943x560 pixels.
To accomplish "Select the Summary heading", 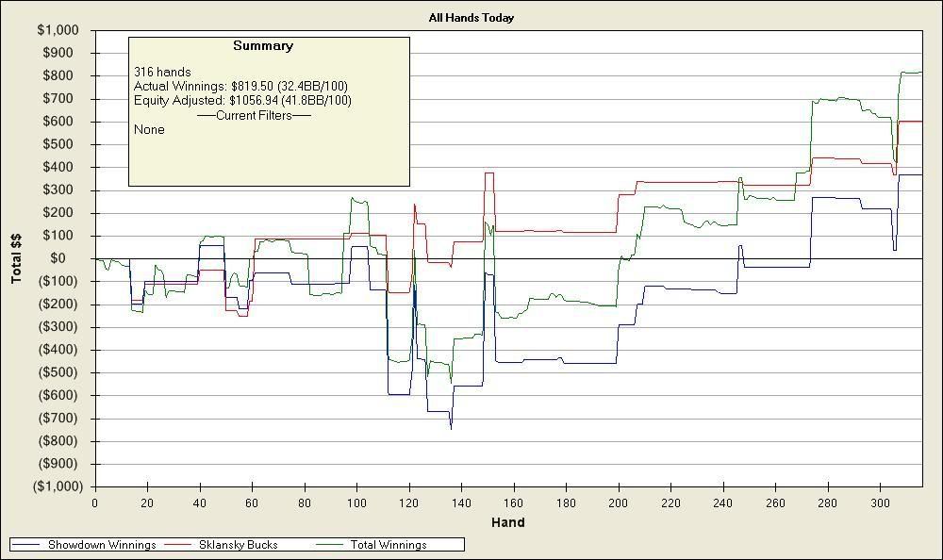I will pyautogui.click(x=264, y=45).
